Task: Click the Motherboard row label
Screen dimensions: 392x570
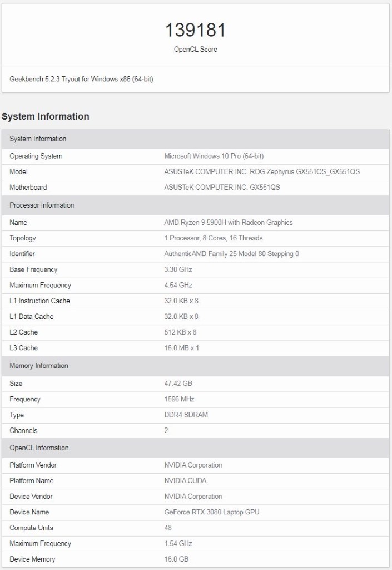Action: coord(28,188)
